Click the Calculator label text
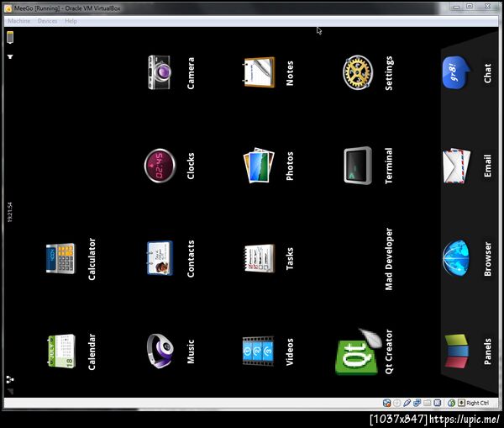 92,259
